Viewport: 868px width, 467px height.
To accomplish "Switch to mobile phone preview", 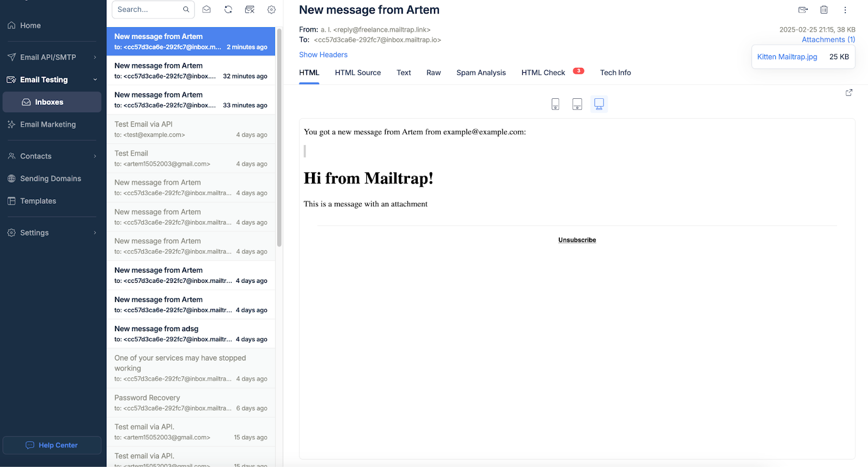I will [x=556, y=104].
